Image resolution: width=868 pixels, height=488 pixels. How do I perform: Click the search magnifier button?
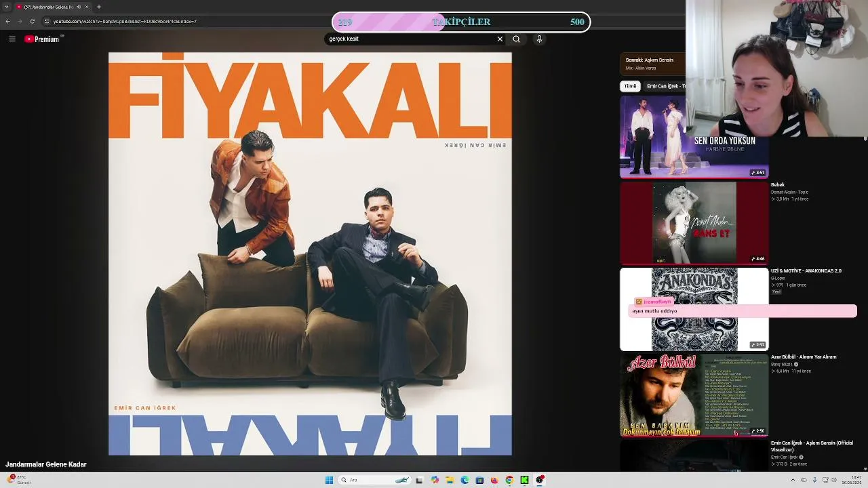tap(516, 39)
